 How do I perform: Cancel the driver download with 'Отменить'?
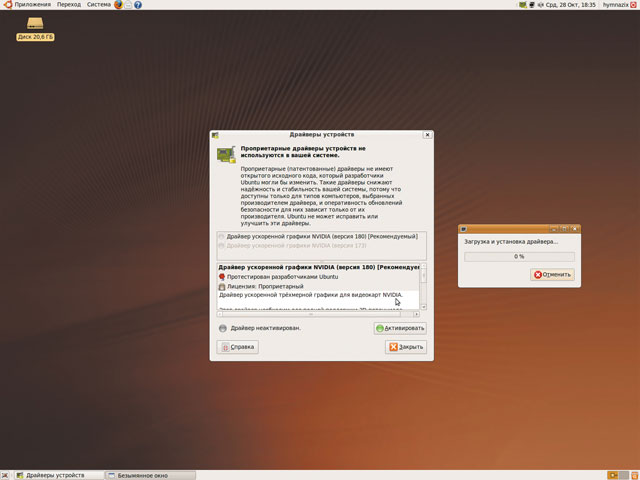552,275
